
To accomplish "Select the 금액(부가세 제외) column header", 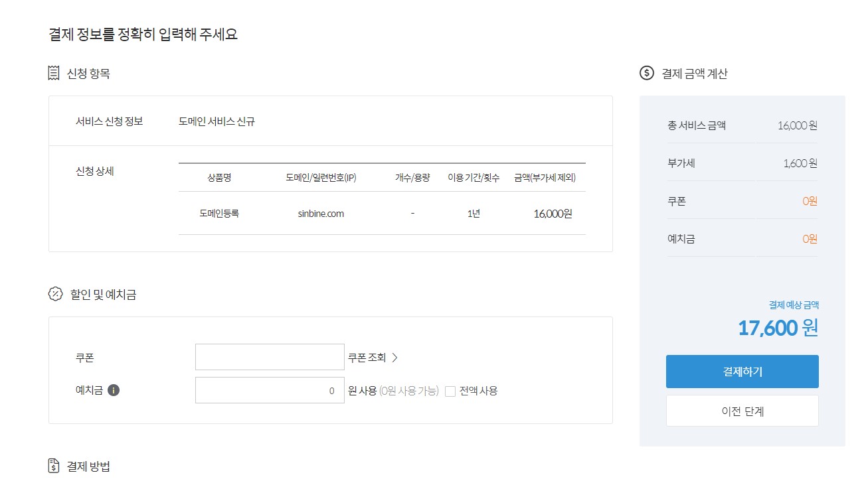I will tap(545, 177).
